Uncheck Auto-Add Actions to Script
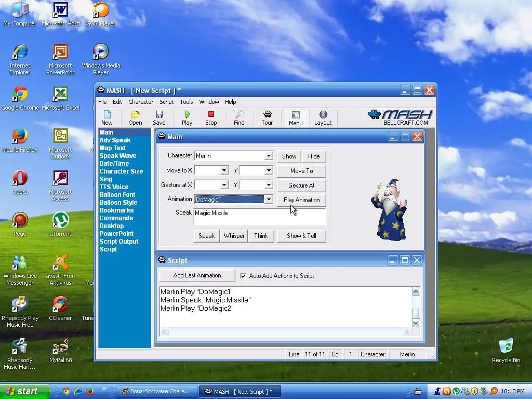The image size is (532, 399). coord(243,276)
